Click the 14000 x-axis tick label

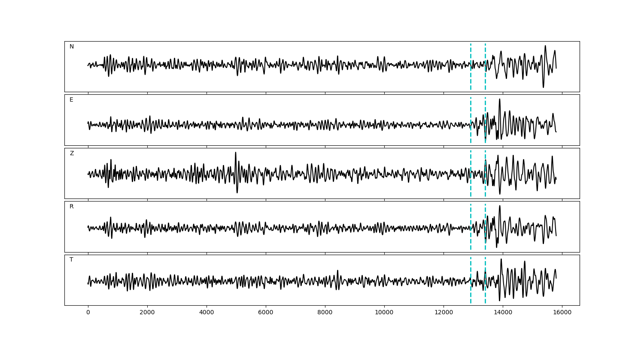tap(503, 313)
